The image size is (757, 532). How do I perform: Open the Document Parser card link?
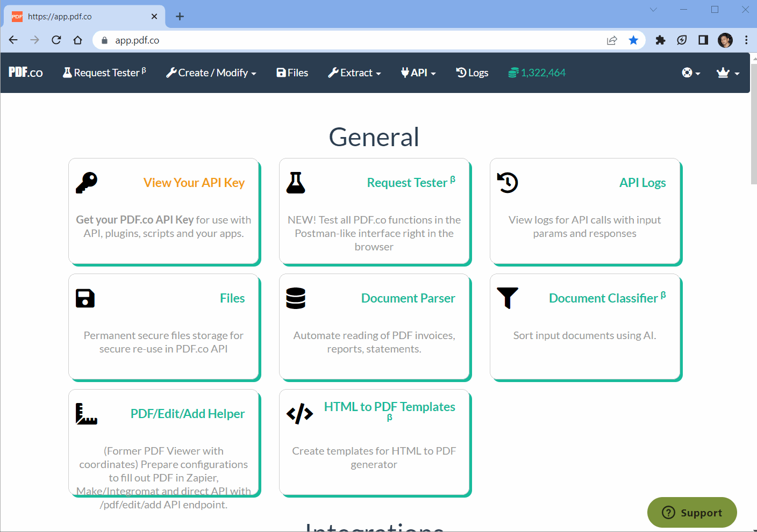coord(408,298)
